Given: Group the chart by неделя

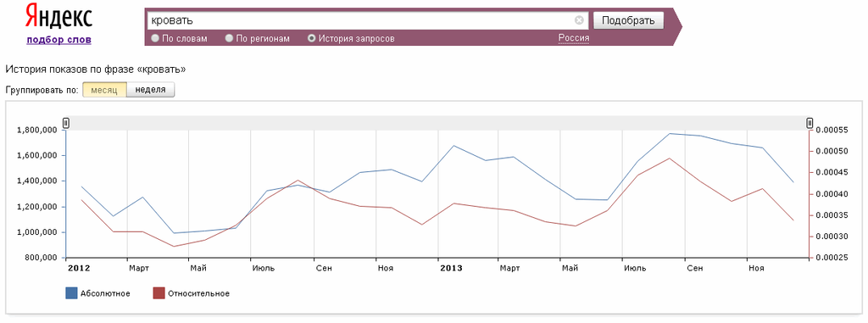Looking at the screenshot, I should 151,90.
